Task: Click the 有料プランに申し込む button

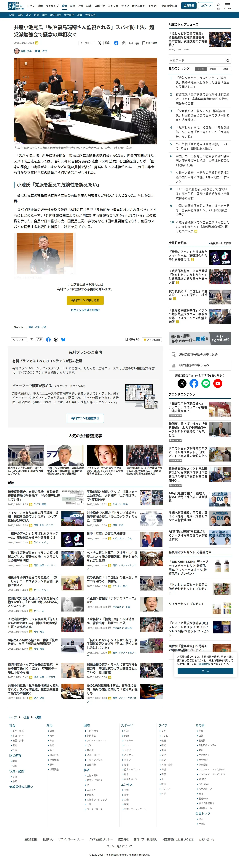Action: pos(85,300)
